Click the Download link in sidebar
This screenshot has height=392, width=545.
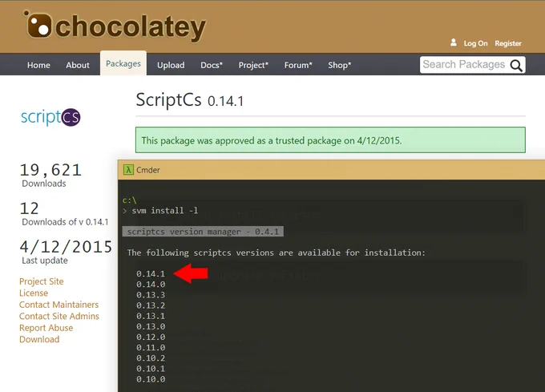39,340
